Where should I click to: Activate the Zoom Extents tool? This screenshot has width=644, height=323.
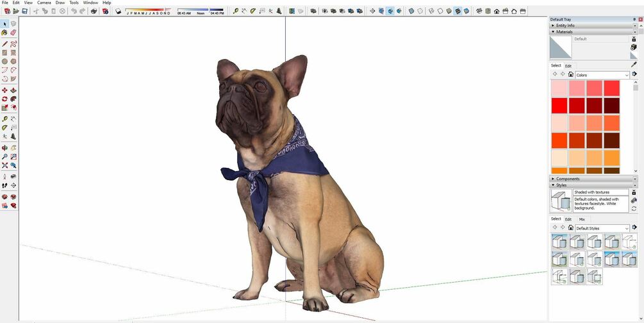[4, 165]
